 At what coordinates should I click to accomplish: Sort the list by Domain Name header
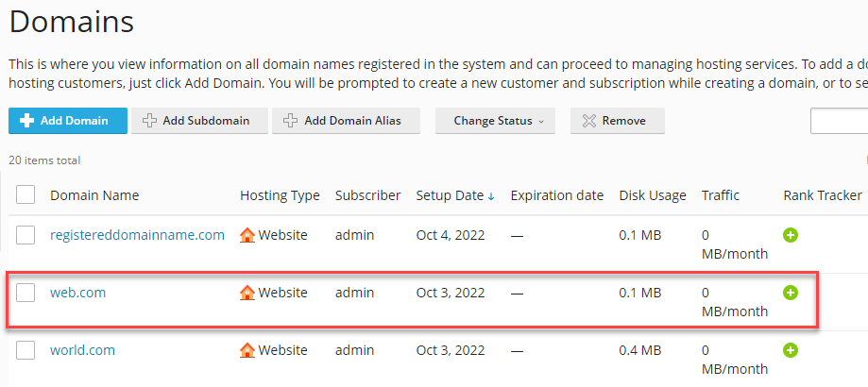click(94, 195)
